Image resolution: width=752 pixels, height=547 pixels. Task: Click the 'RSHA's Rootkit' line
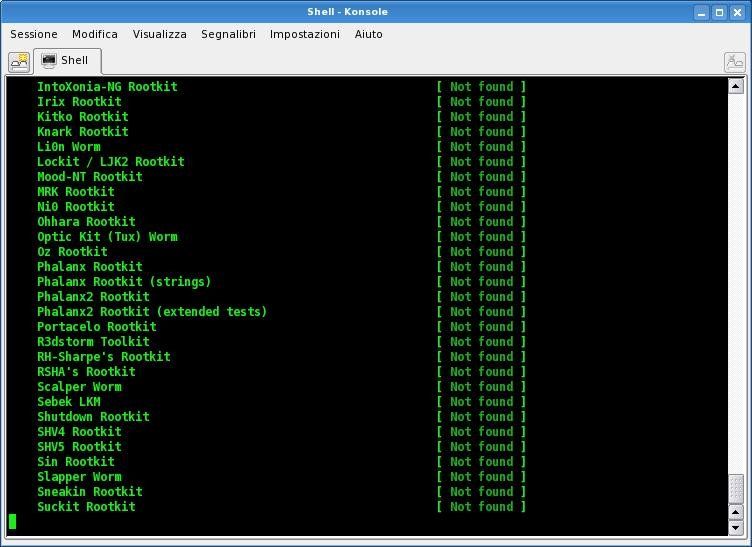(86, 372)
